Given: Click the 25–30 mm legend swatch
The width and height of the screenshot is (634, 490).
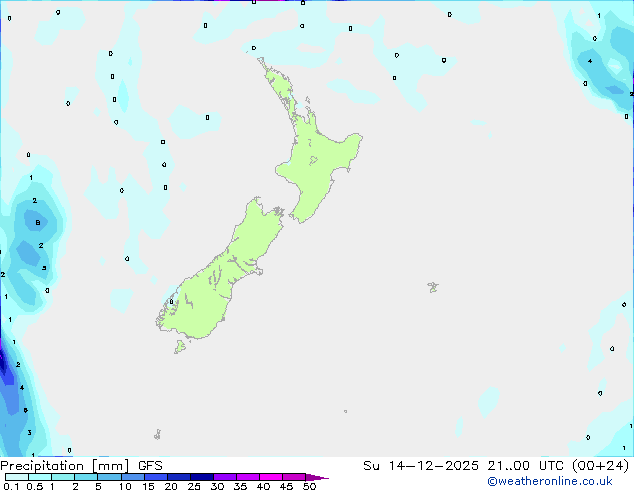Looking at the screenshot, I should [x=201, y=477].
